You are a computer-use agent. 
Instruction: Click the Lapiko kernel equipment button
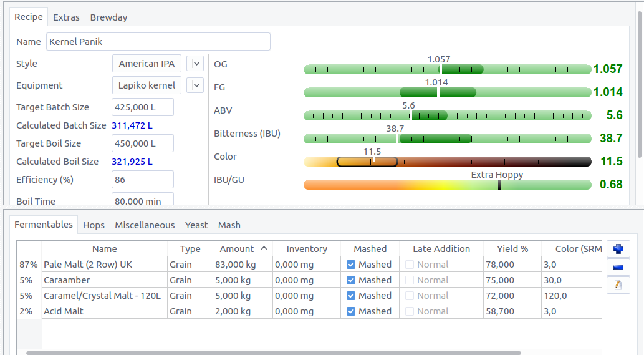click(x=147, y=85)
